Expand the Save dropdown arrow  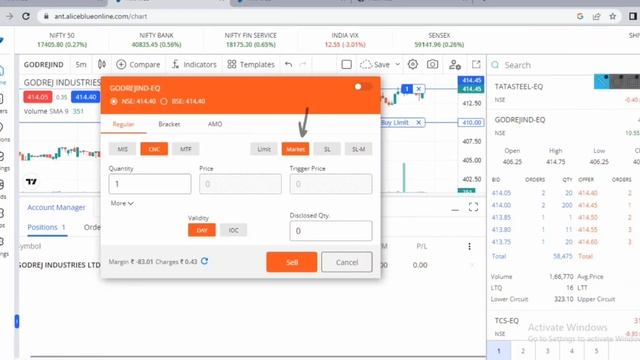[x=398, y=64]
